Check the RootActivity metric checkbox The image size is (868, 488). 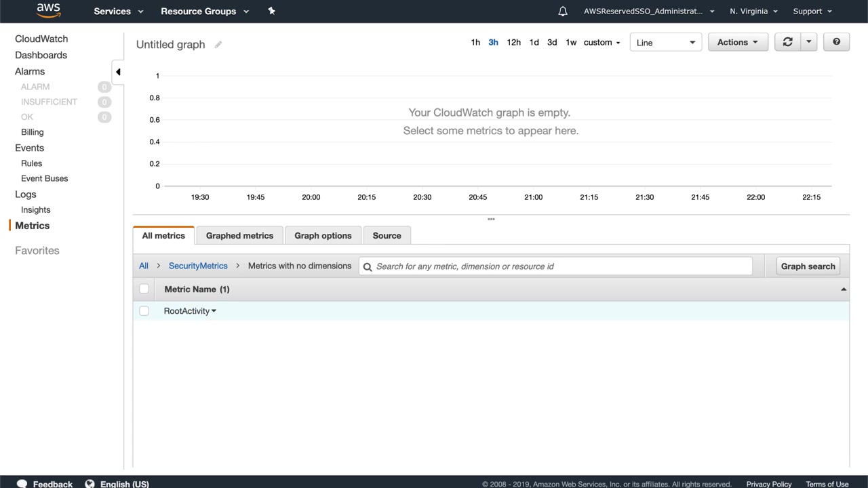144,311
